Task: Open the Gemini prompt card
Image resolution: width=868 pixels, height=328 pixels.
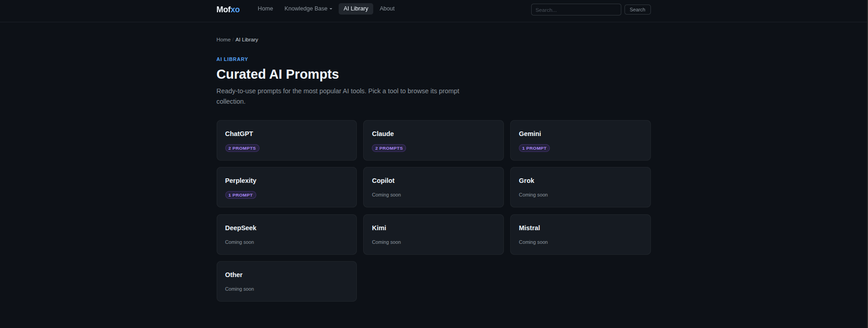Action: coord(580,140)
